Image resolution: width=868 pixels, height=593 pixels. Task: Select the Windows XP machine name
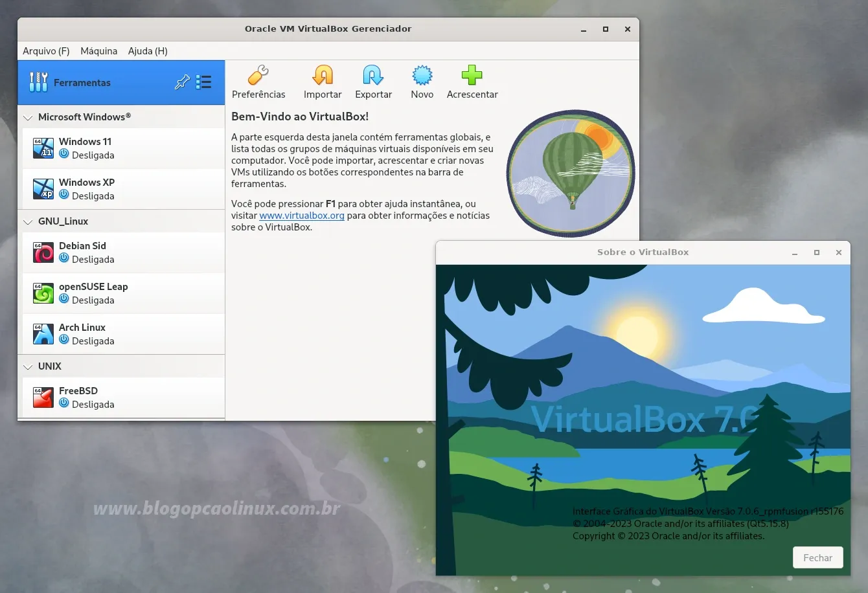pyautogui.click(x=87, y=183)
